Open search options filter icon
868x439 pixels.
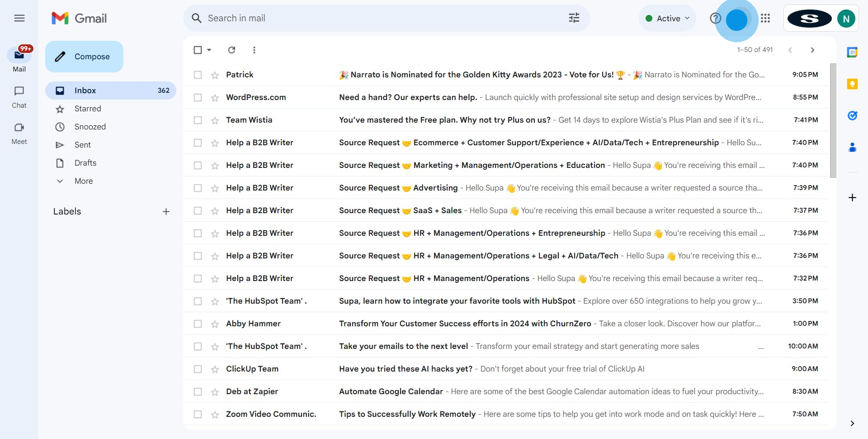point(574,18)
